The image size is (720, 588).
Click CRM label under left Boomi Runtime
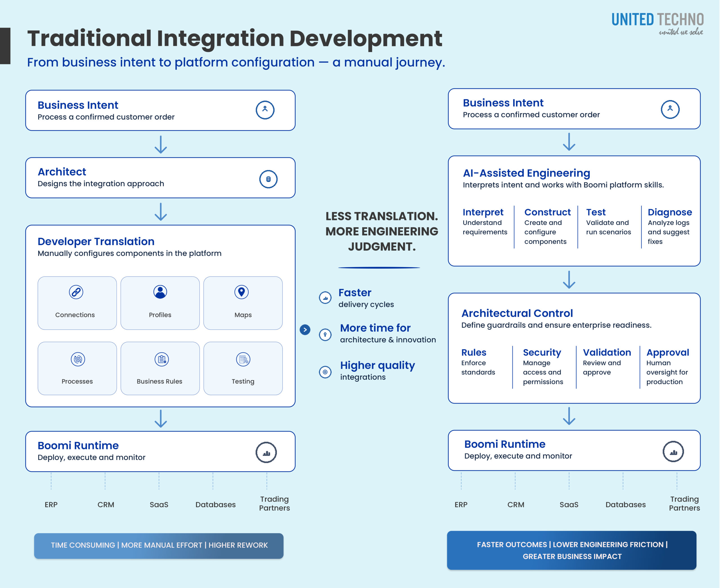106,504
